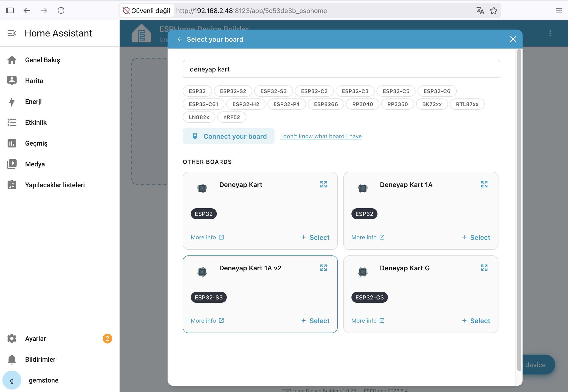Open More info for Deneyap Kart 1A
568x392 pixels.
coord(368,237)
